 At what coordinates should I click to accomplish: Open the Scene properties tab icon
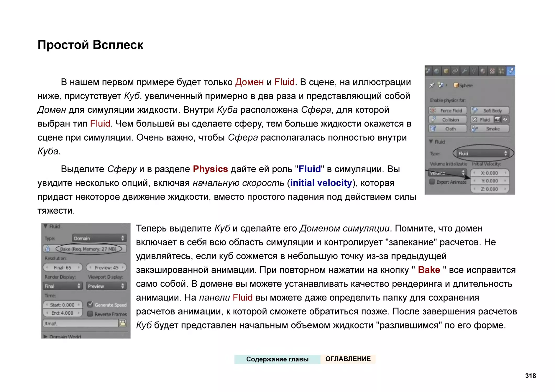(x=428, y=71)
